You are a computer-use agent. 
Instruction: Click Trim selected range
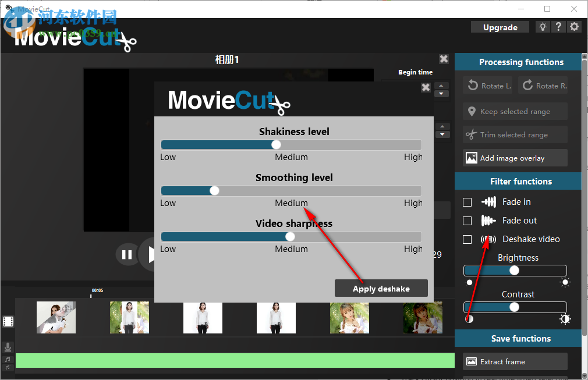tap(515, 134)
